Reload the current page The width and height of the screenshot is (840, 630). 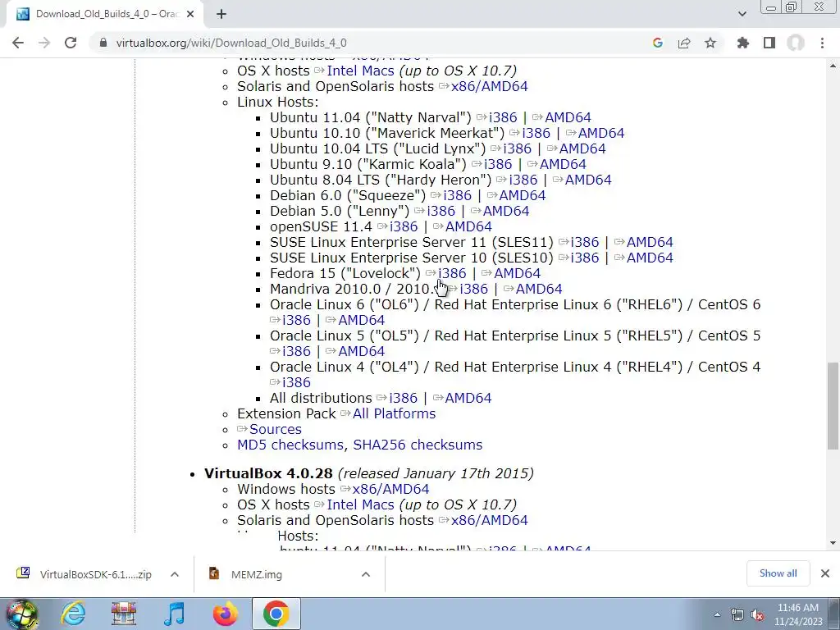[x=71, y=43]
